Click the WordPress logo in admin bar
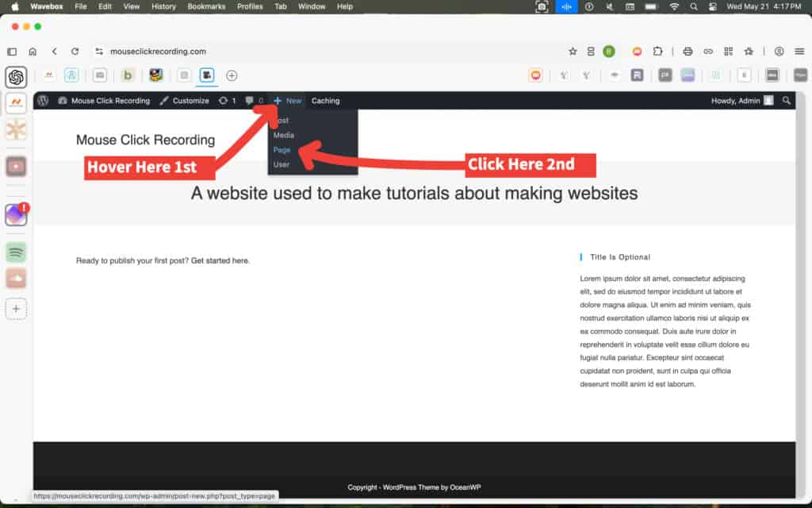This screenshot has height=508, width=812. [x=43, y=101]
